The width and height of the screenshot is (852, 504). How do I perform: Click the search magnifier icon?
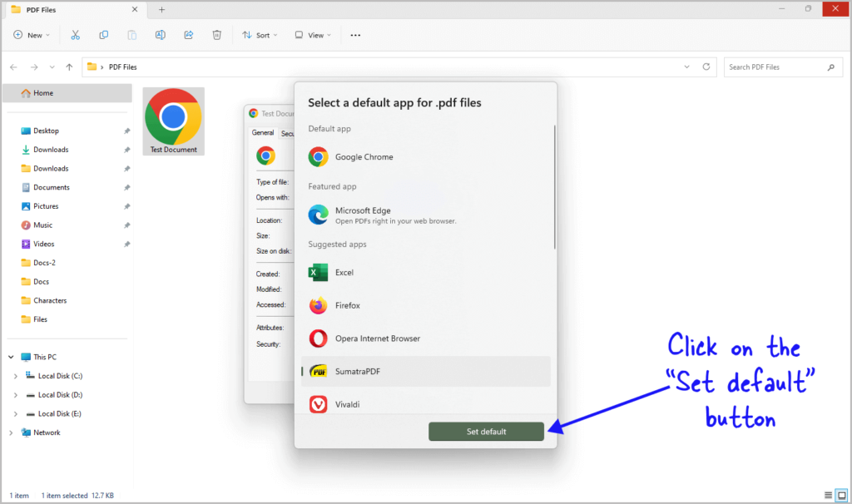[831, 67]
